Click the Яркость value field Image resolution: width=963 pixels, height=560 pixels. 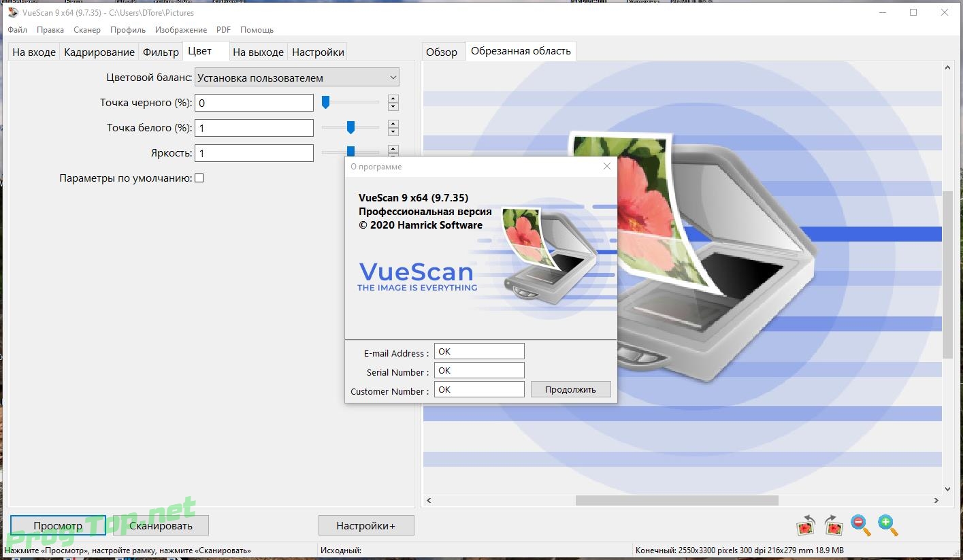click(x=254, y=153)
